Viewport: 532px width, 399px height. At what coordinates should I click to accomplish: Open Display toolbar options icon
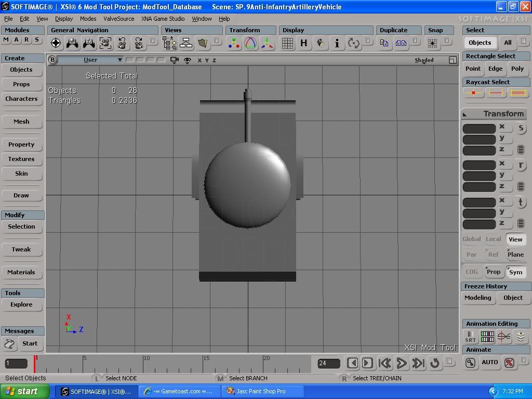click(x=367, y=41)
